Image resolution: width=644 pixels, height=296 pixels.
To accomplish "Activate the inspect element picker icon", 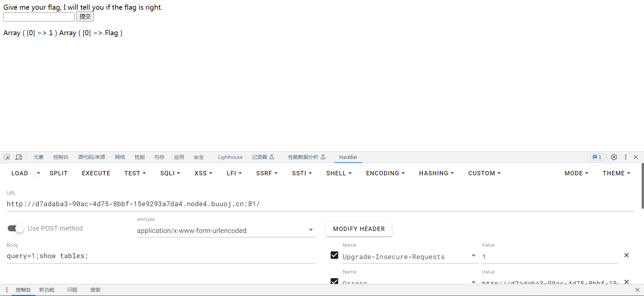I will point(7,157).
